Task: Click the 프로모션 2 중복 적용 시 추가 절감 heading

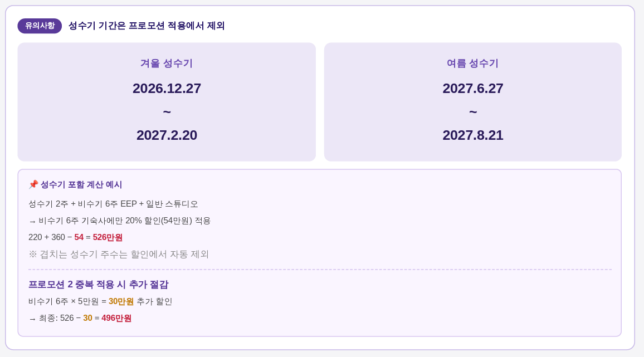Action: tap(99, 284)
